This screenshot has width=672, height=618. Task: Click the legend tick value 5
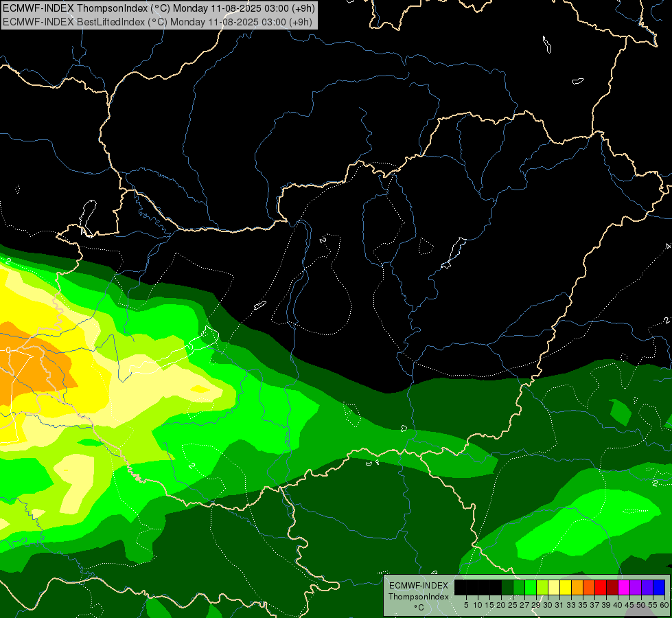(x=466, y=605)
